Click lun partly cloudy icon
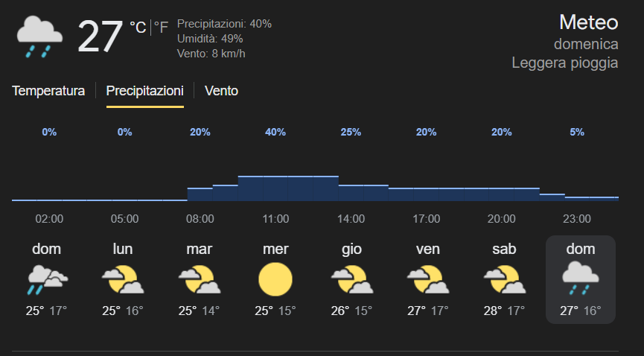The width and height of the screenshot is (644, 356). point(123,279)
